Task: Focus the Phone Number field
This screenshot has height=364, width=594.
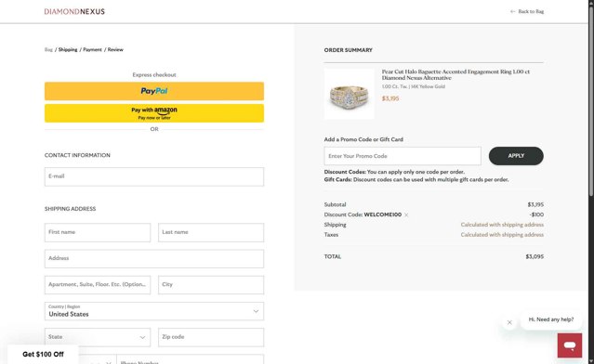Action: click(x=191, y=359)
